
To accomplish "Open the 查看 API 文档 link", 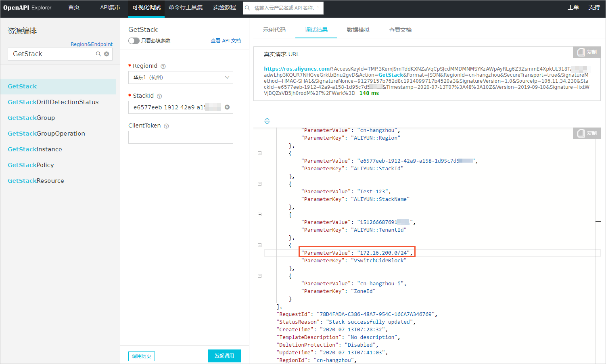I will point(226,41).
